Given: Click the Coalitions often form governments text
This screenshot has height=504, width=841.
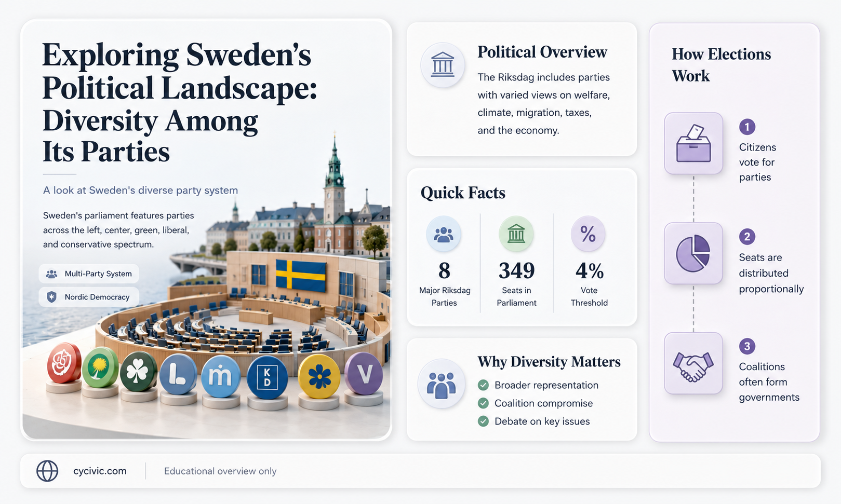Looking at the screenshot, I should 769,382.
